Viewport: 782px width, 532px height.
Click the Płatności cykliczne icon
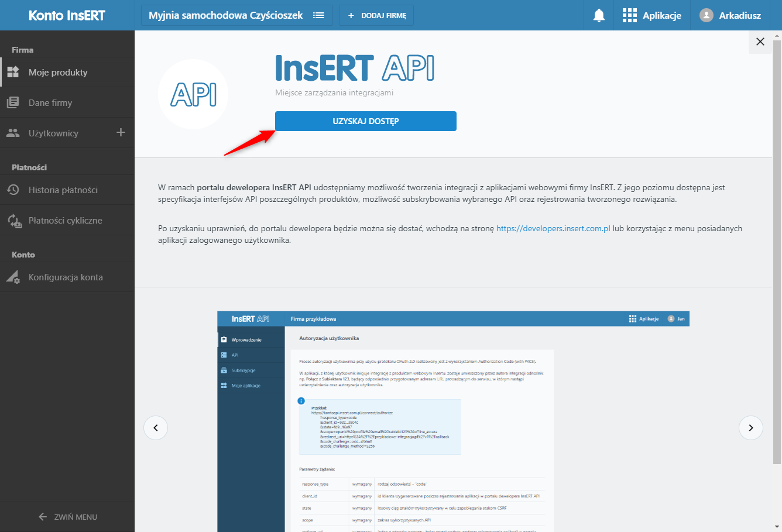tap(13, 221)
